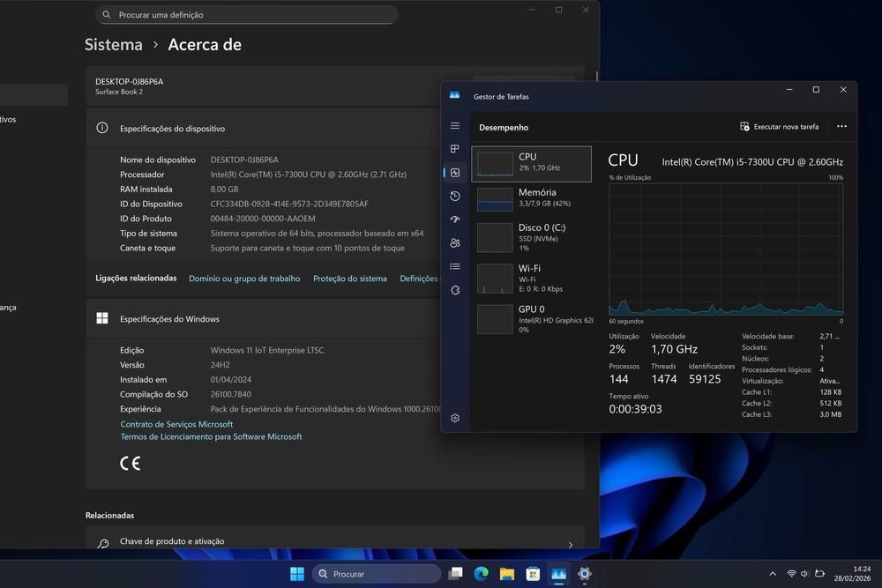The height and width of the screenshot is (588, 882).
Task: Select Wi-Fi performance item
Action: (x=532, y=279)
